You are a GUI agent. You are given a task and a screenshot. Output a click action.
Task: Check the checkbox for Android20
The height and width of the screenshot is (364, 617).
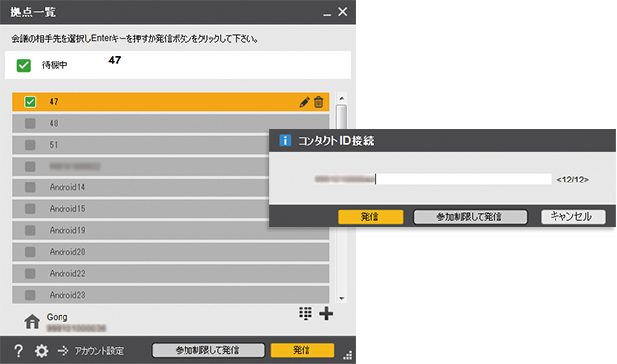point(30,252)
